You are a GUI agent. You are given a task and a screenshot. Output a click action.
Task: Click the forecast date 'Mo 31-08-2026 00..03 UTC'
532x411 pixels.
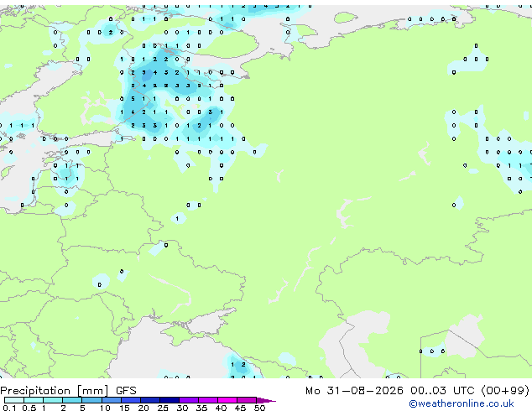coord(389,391)
